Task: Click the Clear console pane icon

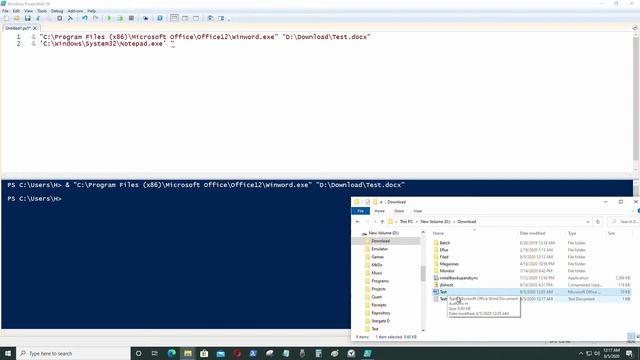Action: (70, 18)
